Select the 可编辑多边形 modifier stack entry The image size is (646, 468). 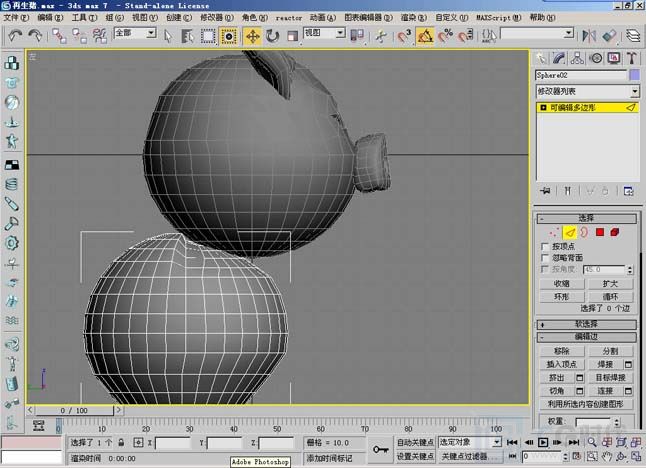point(587,108)
